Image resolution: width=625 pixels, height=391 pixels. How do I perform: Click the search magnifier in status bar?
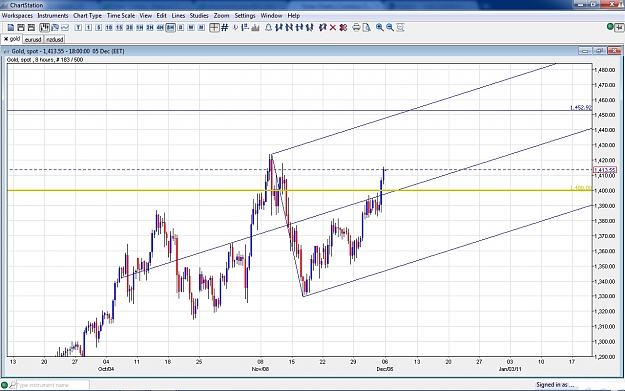pyautogui.click(x=12, y=385)
